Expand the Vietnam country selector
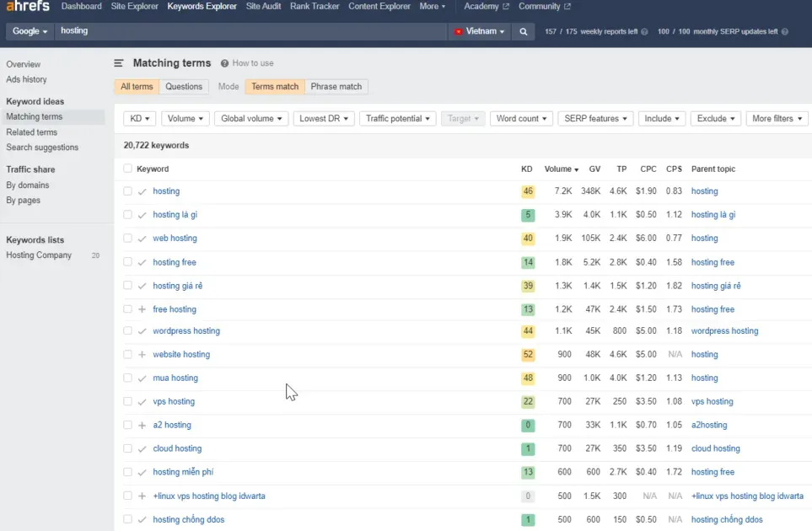The height and width of the screenshot is (531, 812). [480, 31]
